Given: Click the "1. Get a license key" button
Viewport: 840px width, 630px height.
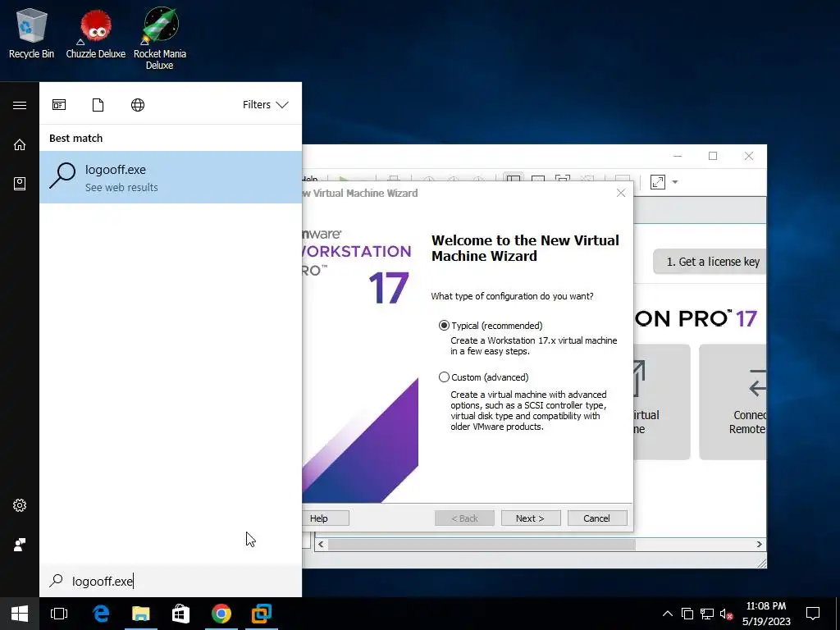Looking at the screenshot, I should coord(710,262).
